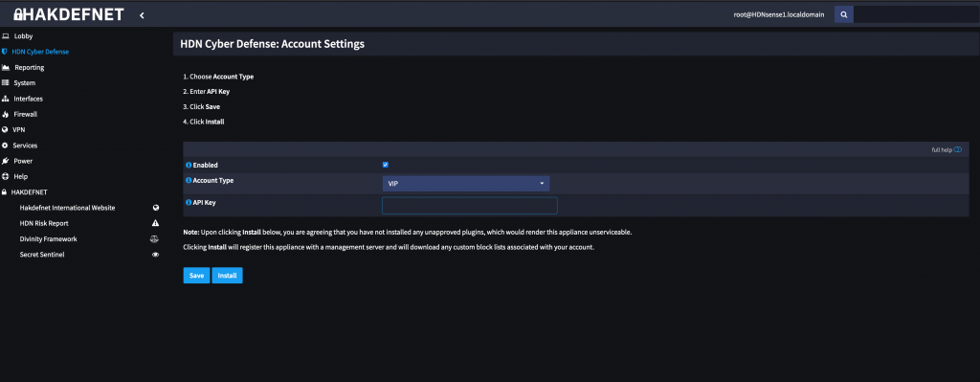Click the System server icon
Viewport: 980px width, 382px height.
click(x=5, y=83)
